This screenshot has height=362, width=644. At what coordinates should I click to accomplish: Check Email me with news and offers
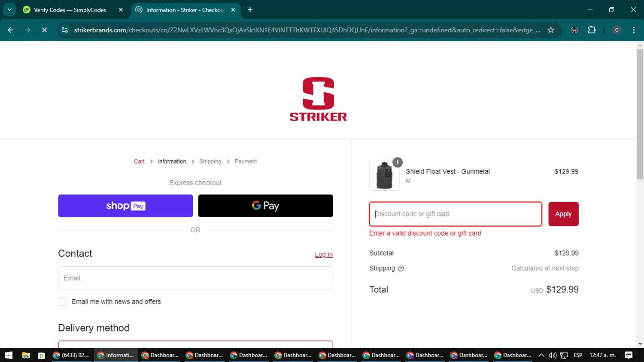[63, 302]
